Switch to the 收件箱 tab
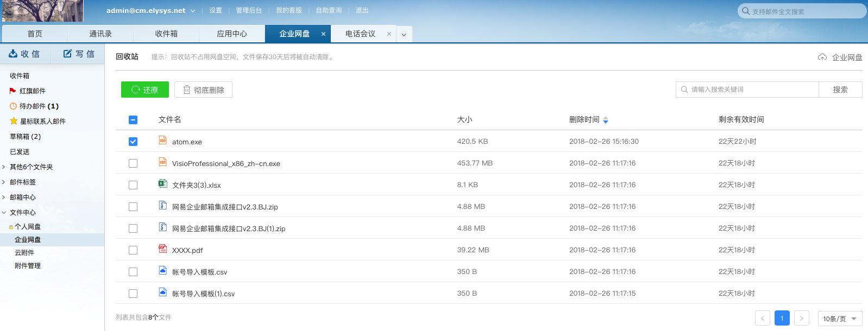The image size is (868, 331). tap(166, 34)
